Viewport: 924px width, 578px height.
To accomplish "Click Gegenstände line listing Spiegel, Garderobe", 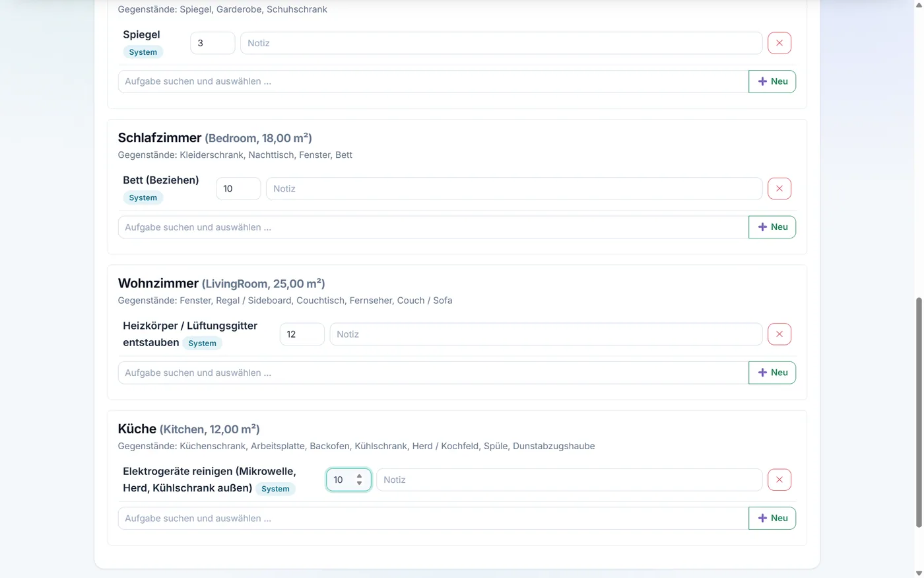I will (x=222, y=9).
